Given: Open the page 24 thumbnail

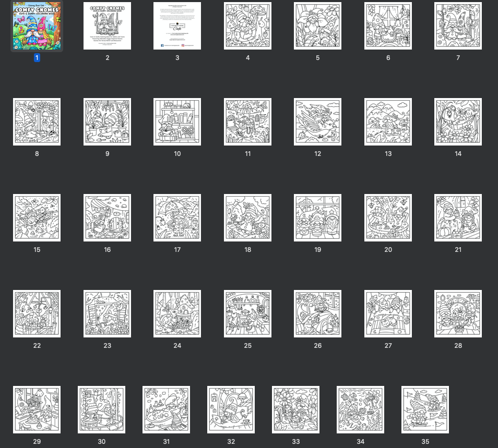Looking at the screenshot, I should pos(177,313).
